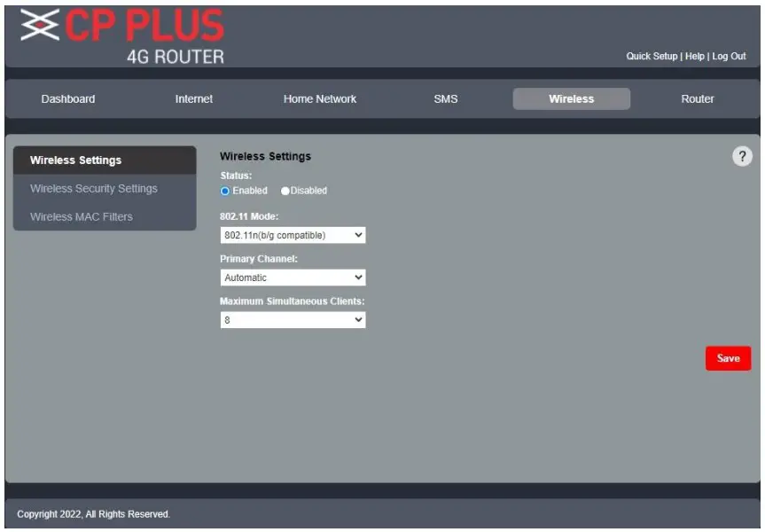
Task: Open the Primary Channel dropdown
Action: point(293,278)
